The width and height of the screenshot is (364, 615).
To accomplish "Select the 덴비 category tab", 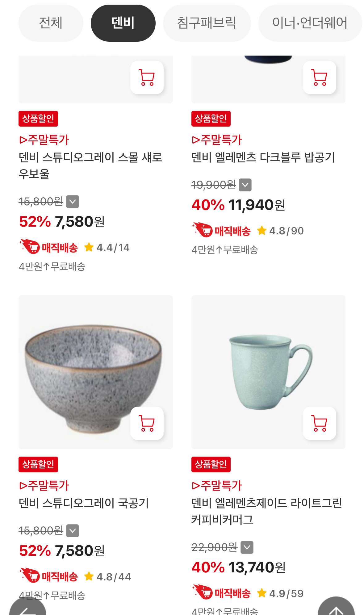I will coord(123,23).
